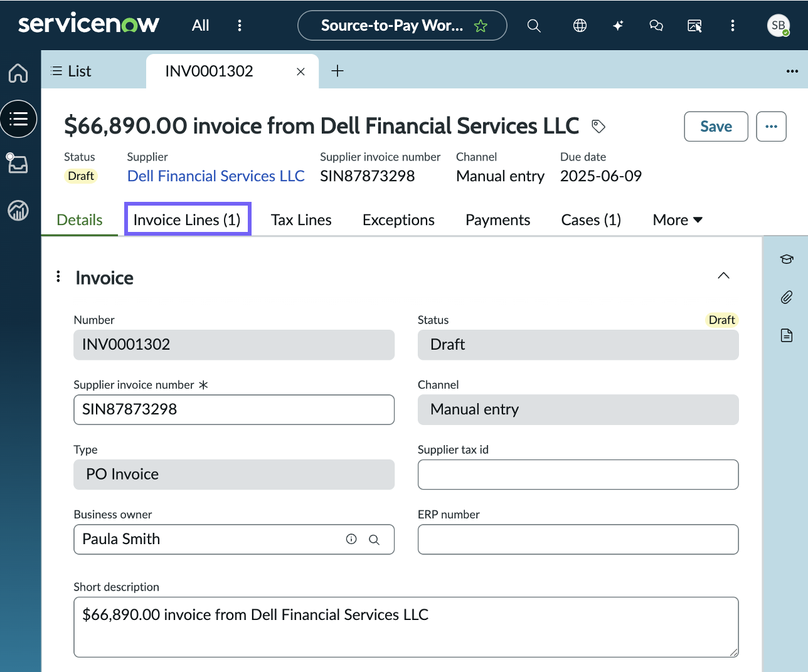808x672 pixels.
Task: Open the SB user avatar menu
Action: (x=779, y=26)
